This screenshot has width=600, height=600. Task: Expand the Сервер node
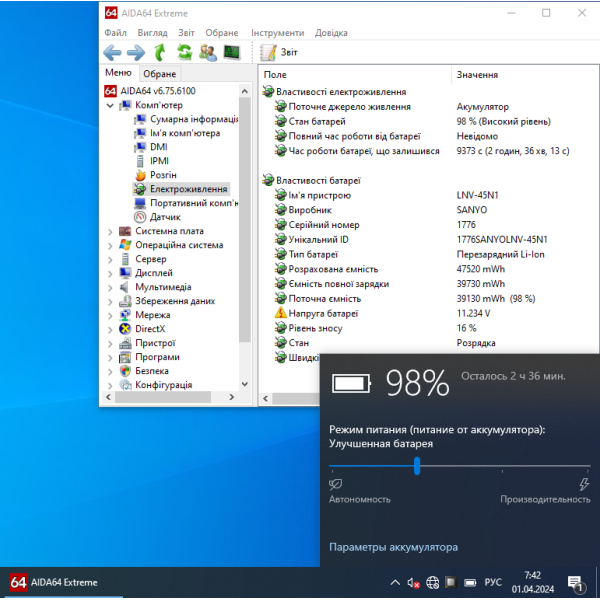tap(110, 259)
